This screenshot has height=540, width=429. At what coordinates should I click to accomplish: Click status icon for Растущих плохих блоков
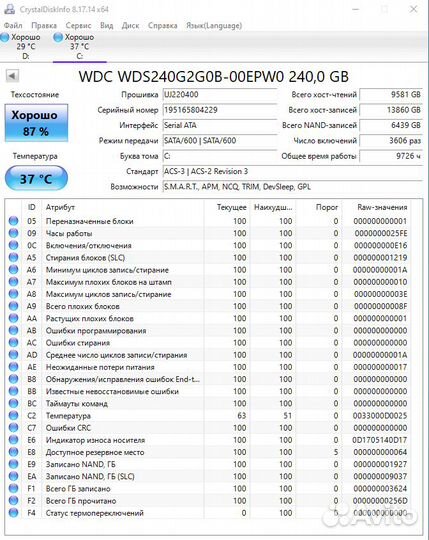[x=13, y=318]
